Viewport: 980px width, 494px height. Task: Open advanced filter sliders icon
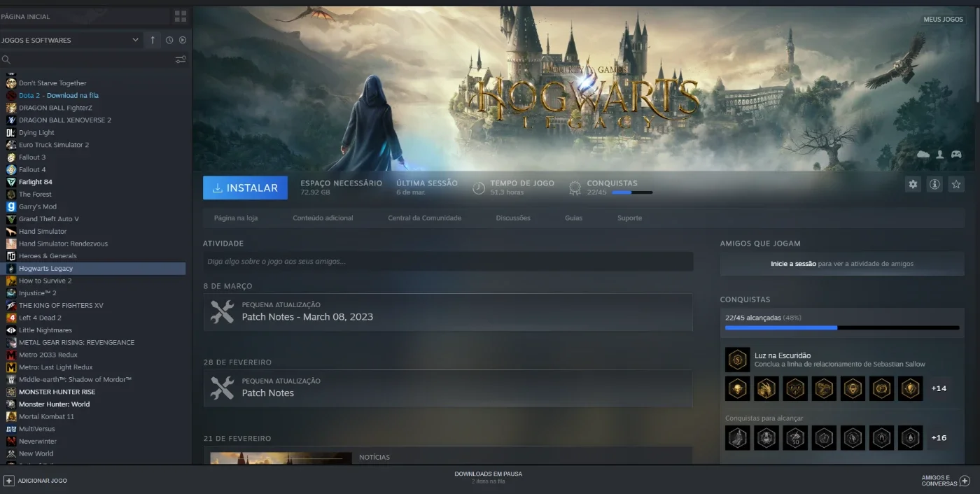(x=181, y=59)
